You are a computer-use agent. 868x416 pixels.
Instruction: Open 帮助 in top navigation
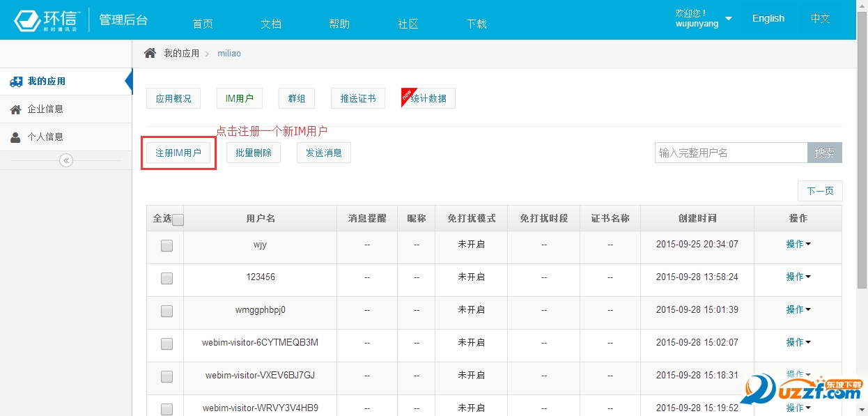[x=339, y=24]
